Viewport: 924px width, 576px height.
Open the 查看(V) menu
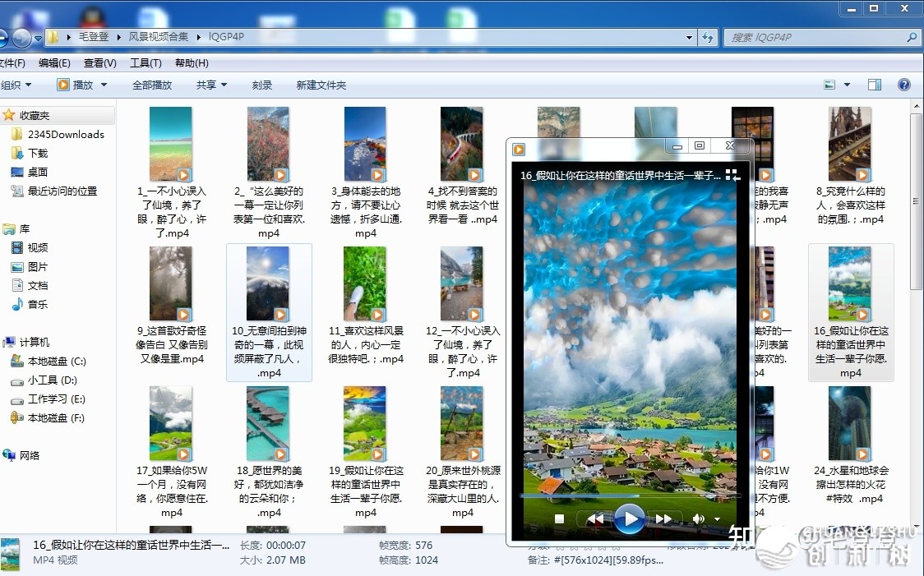click(99, 63)
